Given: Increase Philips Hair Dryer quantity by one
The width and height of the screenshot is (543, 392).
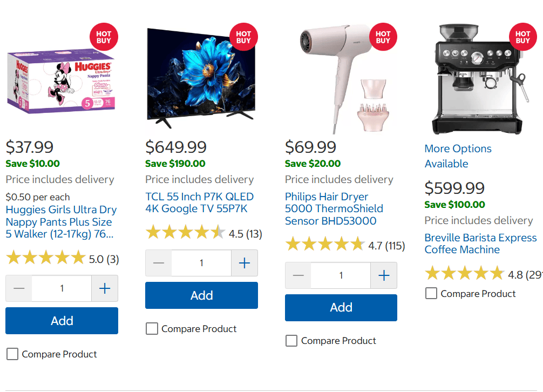Looking at the screenshot, I should [384, 275].
